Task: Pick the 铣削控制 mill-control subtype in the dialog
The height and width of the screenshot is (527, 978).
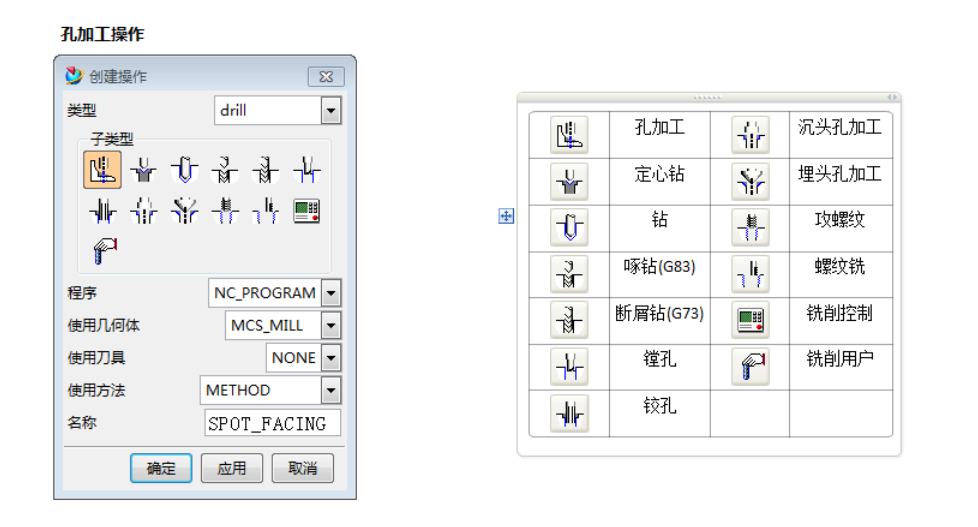Action: click(x=307, y=211)
